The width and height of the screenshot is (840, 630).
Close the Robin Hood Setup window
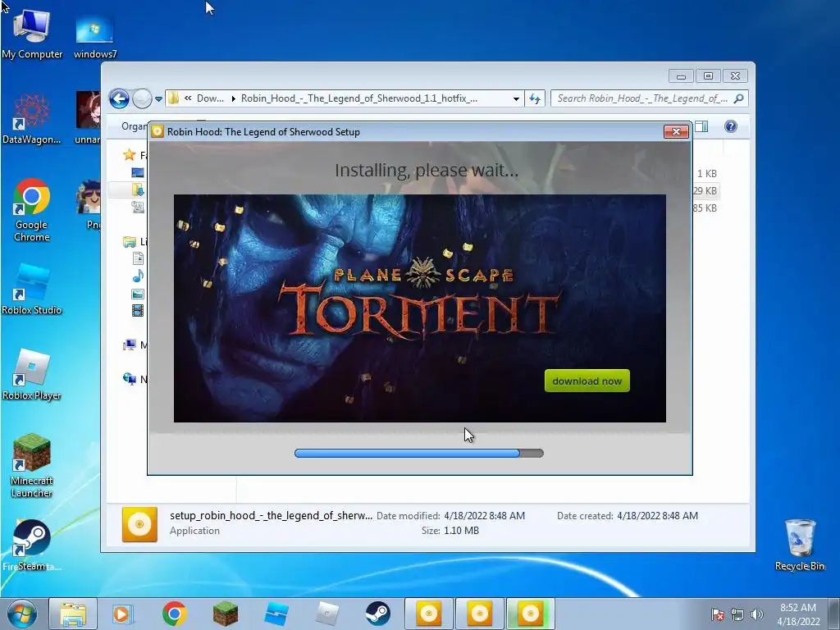[676, 132]
